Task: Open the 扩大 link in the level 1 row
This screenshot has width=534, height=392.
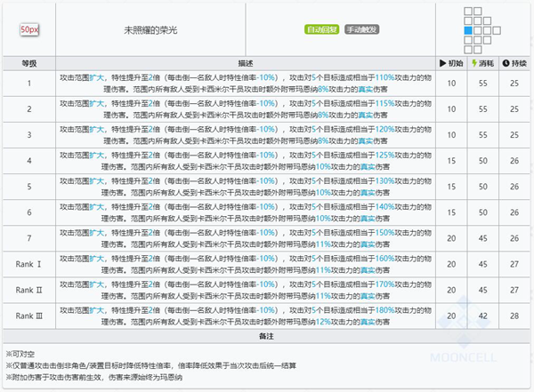Action: (x=97, y=77)
